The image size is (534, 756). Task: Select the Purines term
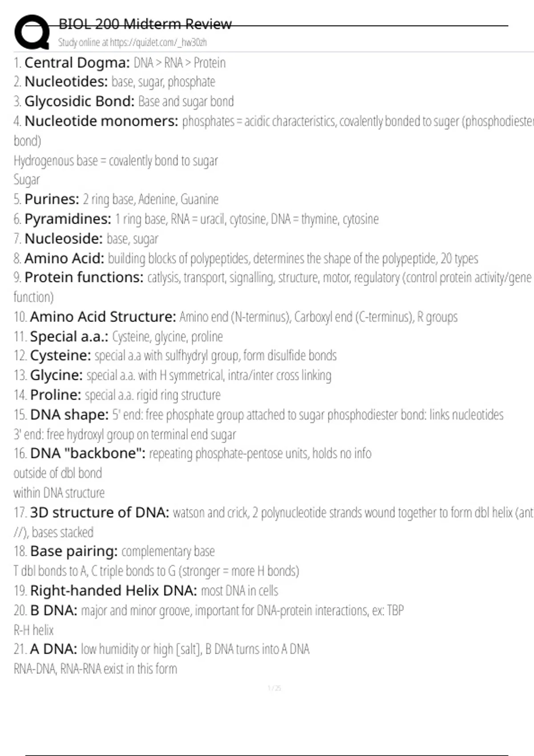click(x=52, y=199)
